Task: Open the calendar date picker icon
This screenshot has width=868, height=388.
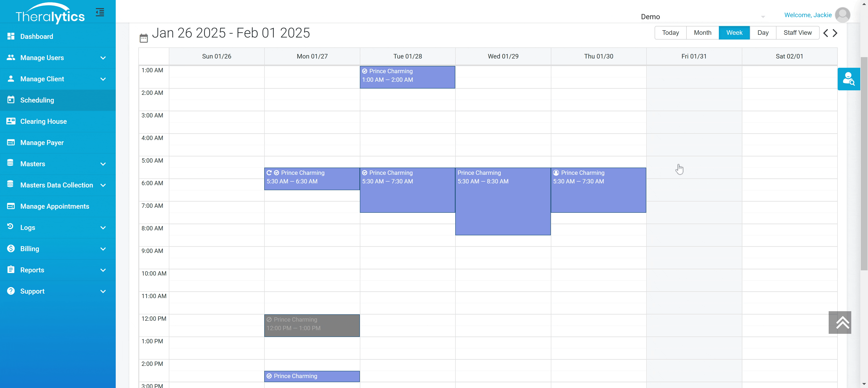Action: (x=144, y=38)
